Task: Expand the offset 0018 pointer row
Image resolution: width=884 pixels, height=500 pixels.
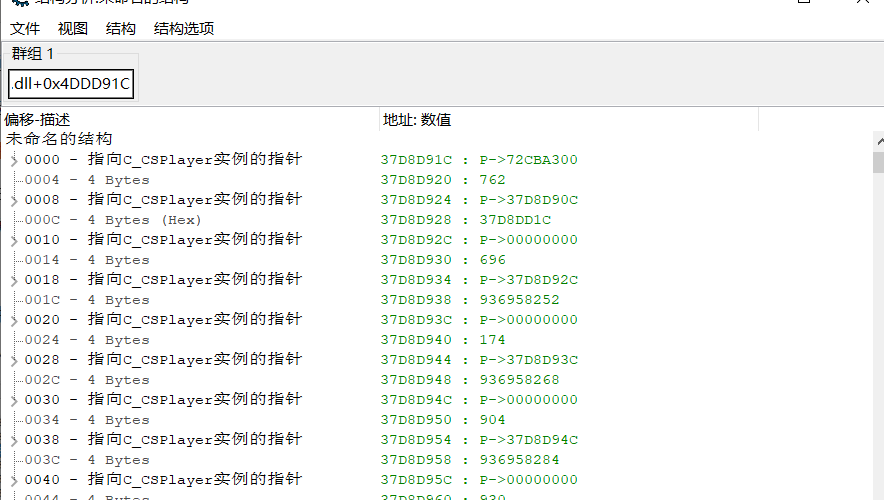Action: pos(14,280)
